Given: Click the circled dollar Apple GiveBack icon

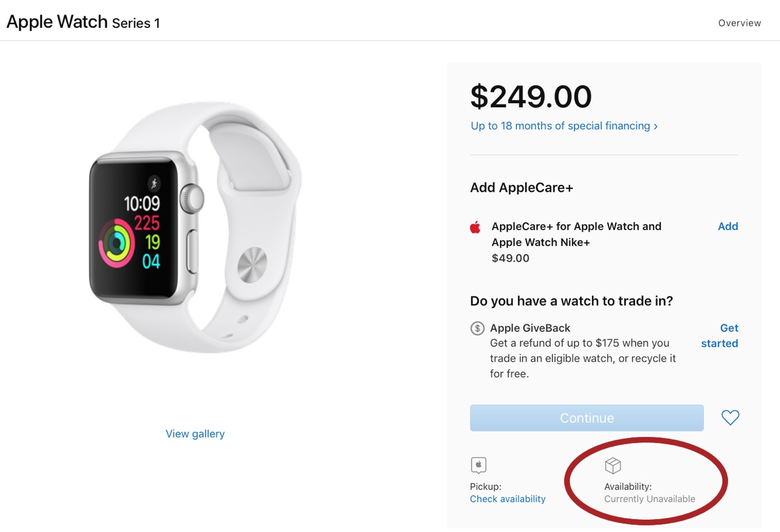Looking at the screenshot, I should (x=476, y=328).
